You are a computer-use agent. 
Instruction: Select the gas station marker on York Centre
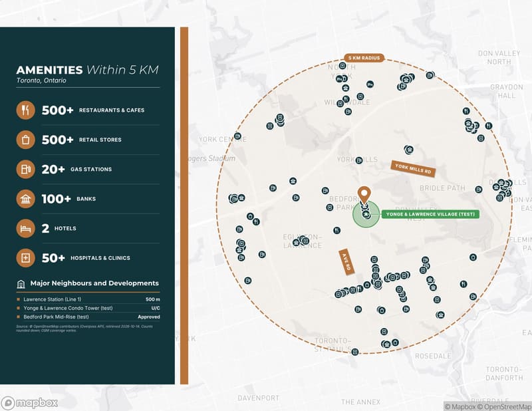(x=238, y=136)
